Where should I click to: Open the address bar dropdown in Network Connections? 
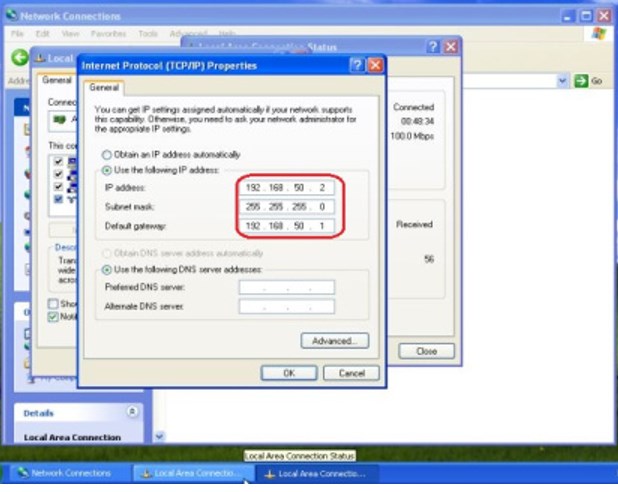point(562,81)
